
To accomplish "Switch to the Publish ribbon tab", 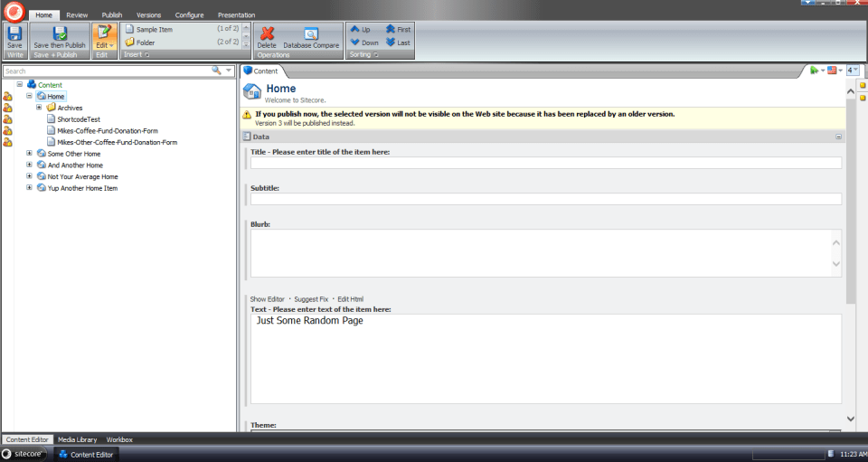I will tap(112, 15).
